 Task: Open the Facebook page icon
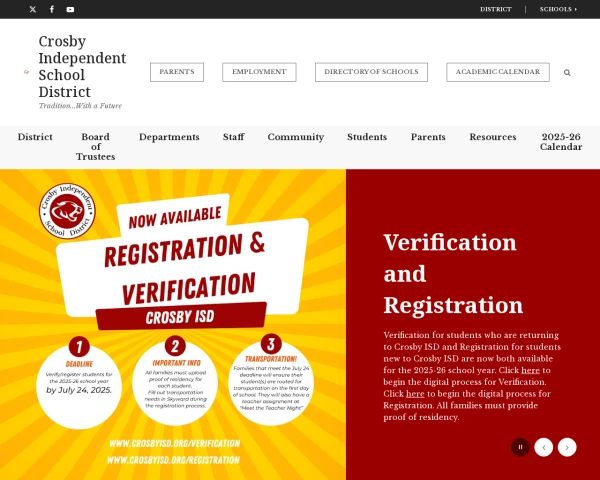point(52,9)
